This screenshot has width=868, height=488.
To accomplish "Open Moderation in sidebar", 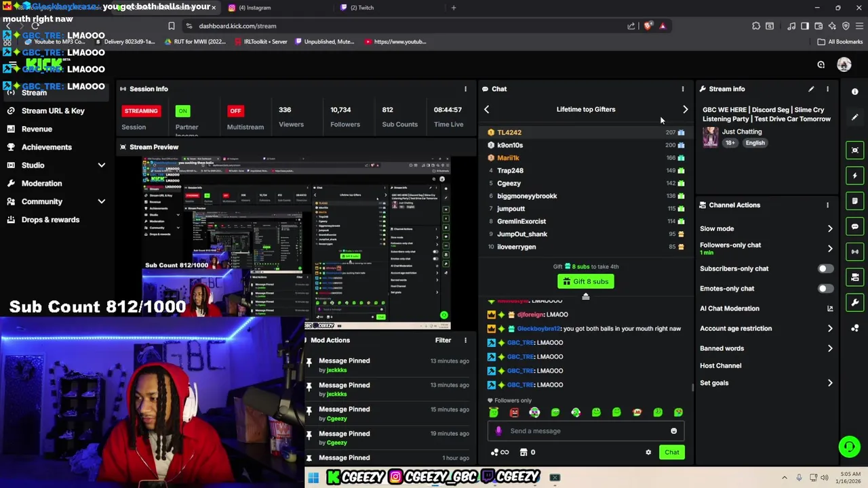I will (x=41, y=183).
